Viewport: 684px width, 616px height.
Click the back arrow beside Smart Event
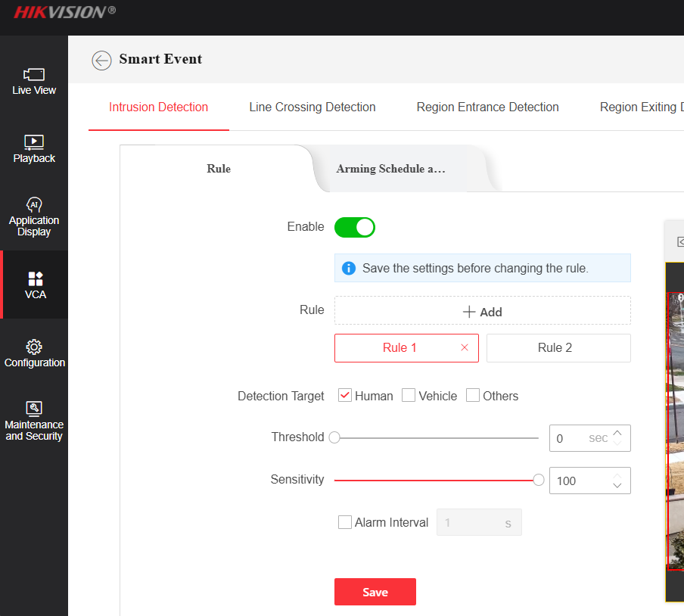(101, 61)
